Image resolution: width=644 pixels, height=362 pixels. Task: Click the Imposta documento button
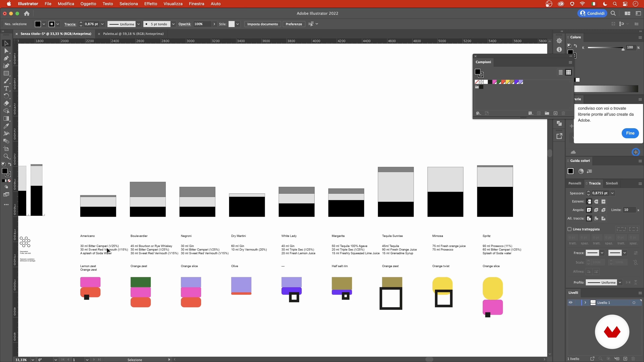point(262,24)
